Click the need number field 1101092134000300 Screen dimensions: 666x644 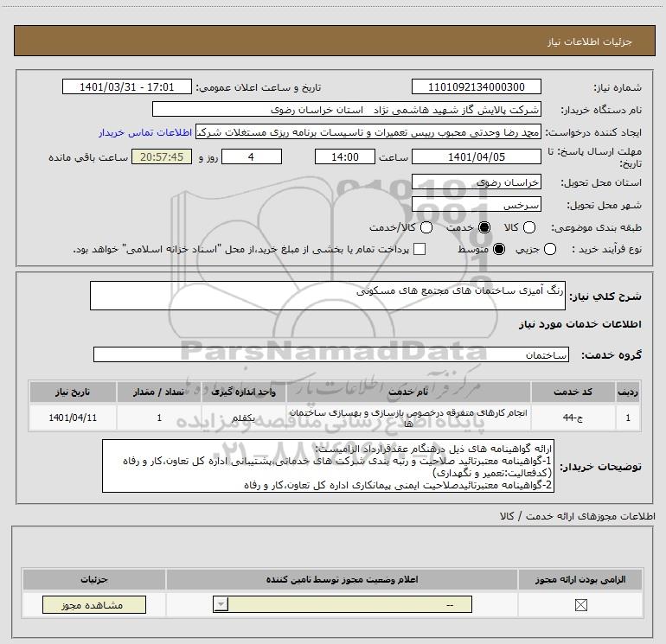coord(476,86)
